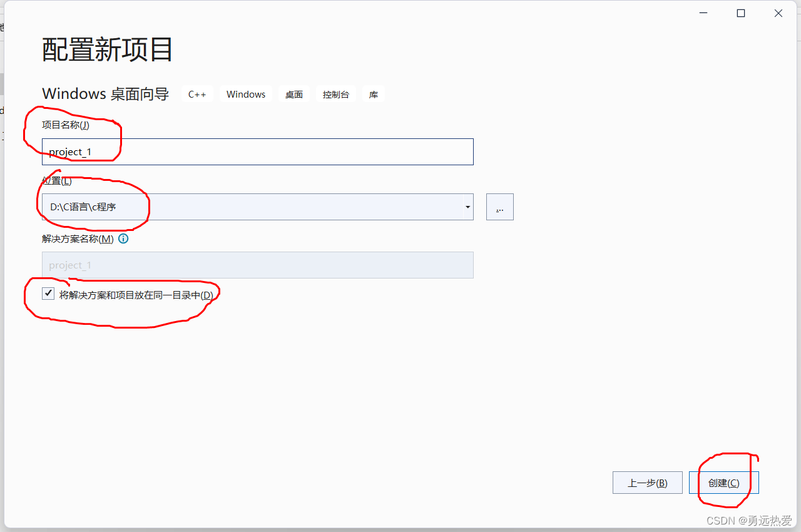The height and width of the screenshot is (532, 801).
Task: Toggle place solution and project in same directory checkbox
Action: 48,294
